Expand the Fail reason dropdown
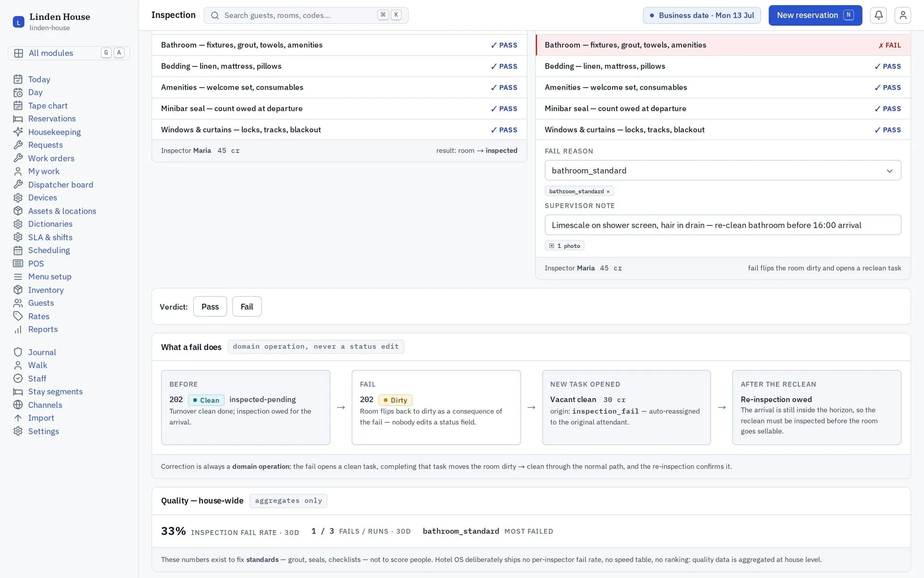Screen dimensions: 924x578 tap(723, 170)
